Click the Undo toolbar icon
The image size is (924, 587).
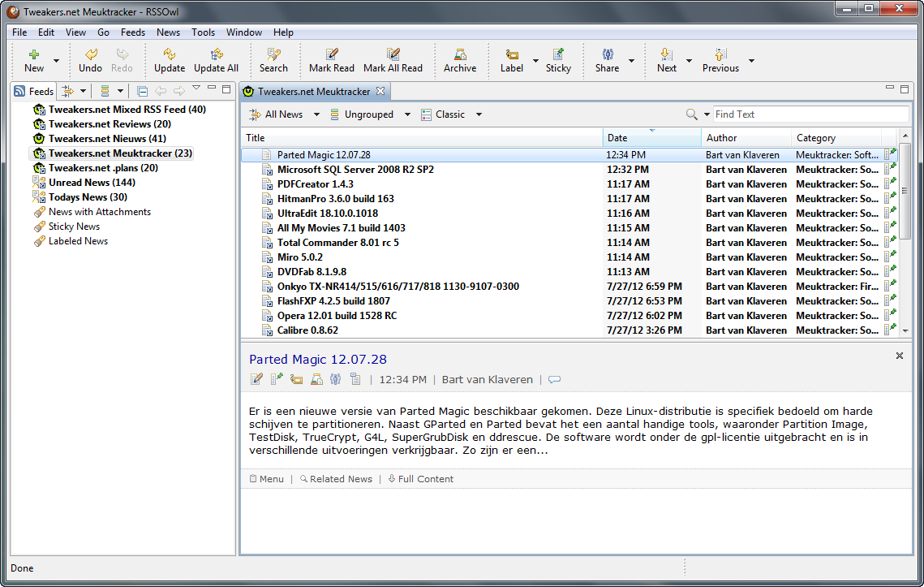[x=90, y=55]
